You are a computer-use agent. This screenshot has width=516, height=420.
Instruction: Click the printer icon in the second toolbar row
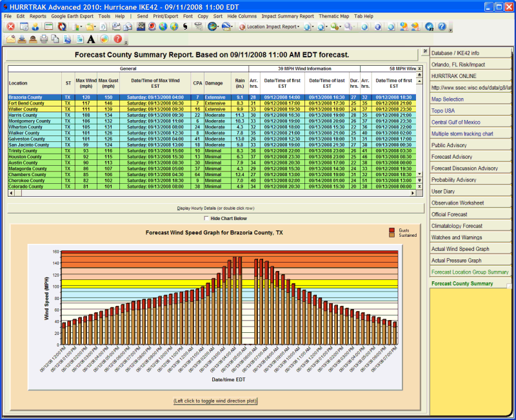coord(44,39)
